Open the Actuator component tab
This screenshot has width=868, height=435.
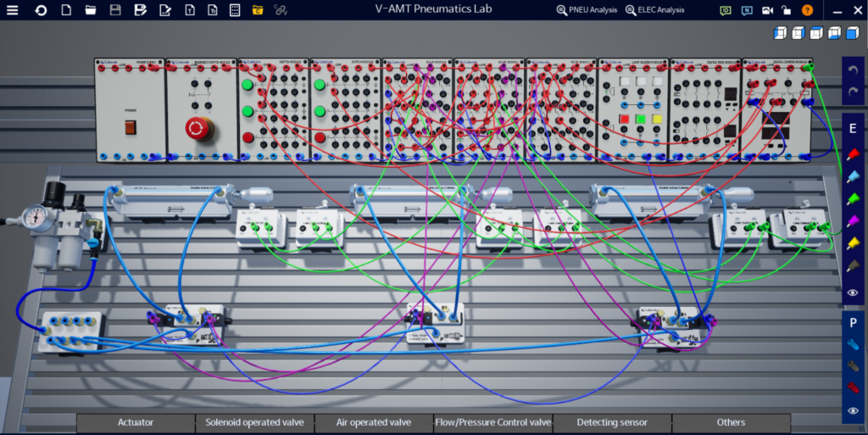(136, 423)
